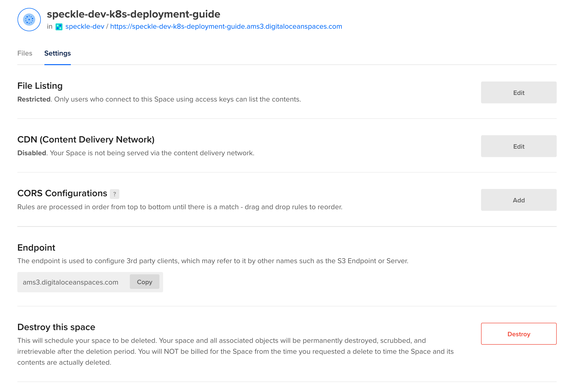Open the CORS Configurations help question mark

click(x=114, y=194)
